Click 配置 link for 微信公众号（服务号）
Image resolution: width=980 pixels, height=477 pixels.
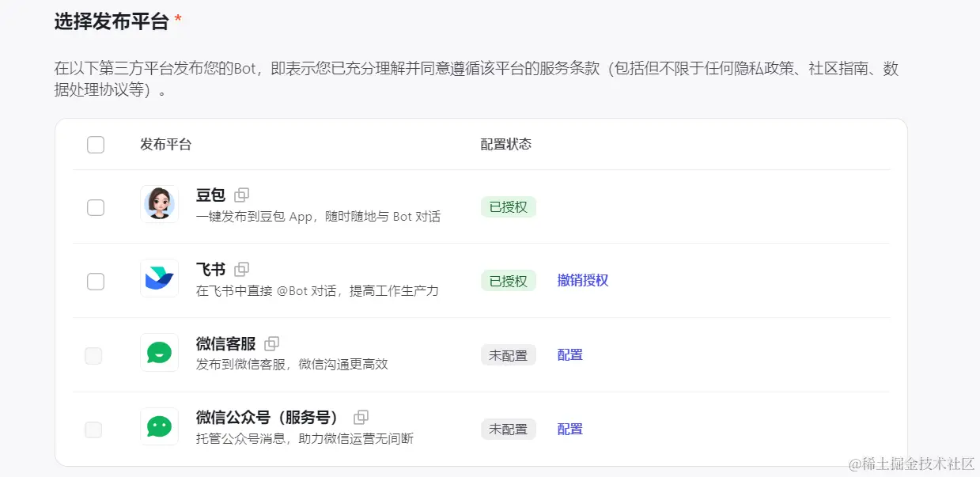click(x=570, y=429)
